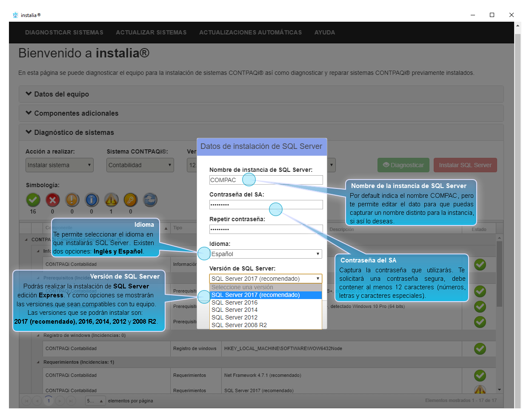This screenshot has width=532, height=419.
Task: Click the Repetir contraseña field
Action: 266,229
